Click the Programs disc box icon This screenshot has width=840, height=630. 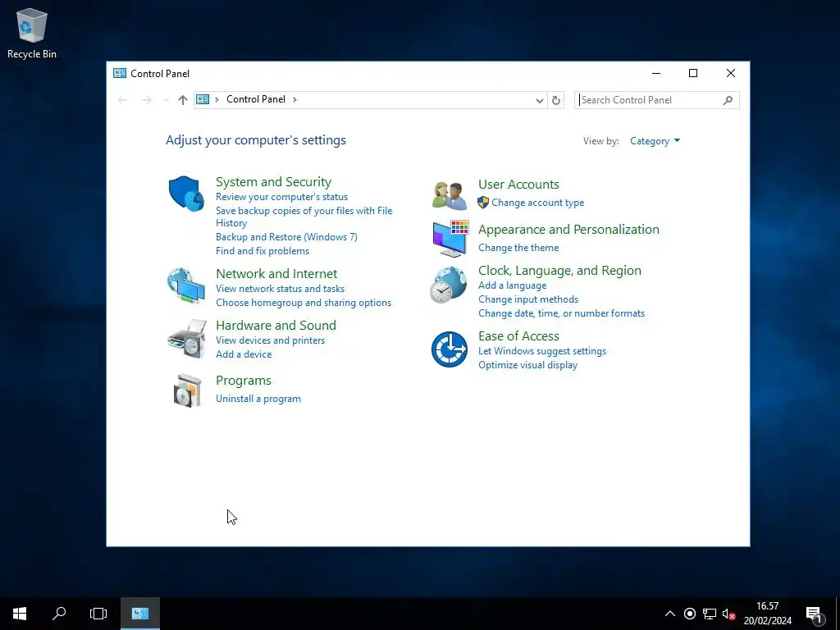coord(188,390)
